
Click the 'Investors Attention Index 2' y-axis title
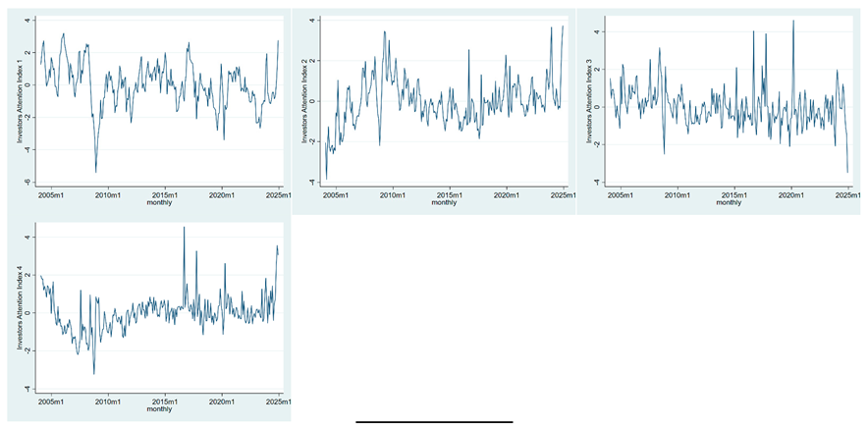click(306, 99)
